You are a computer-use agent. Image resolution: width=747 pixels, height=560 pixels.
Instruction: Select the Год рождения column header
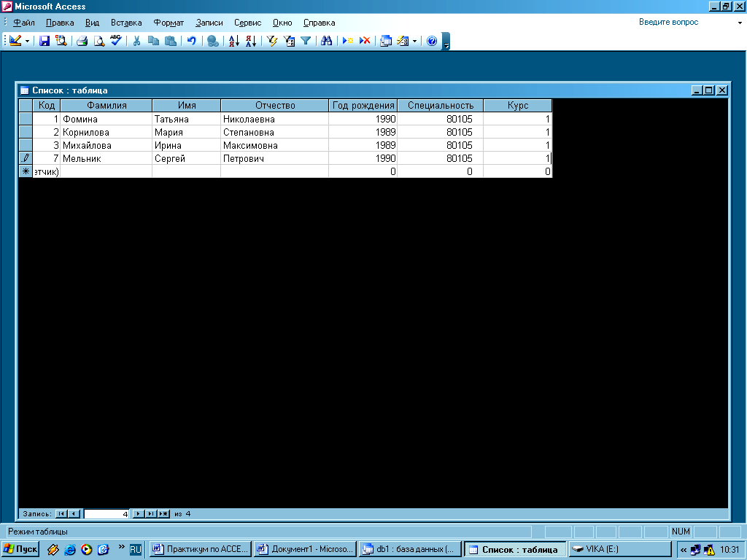coord(363,105)
